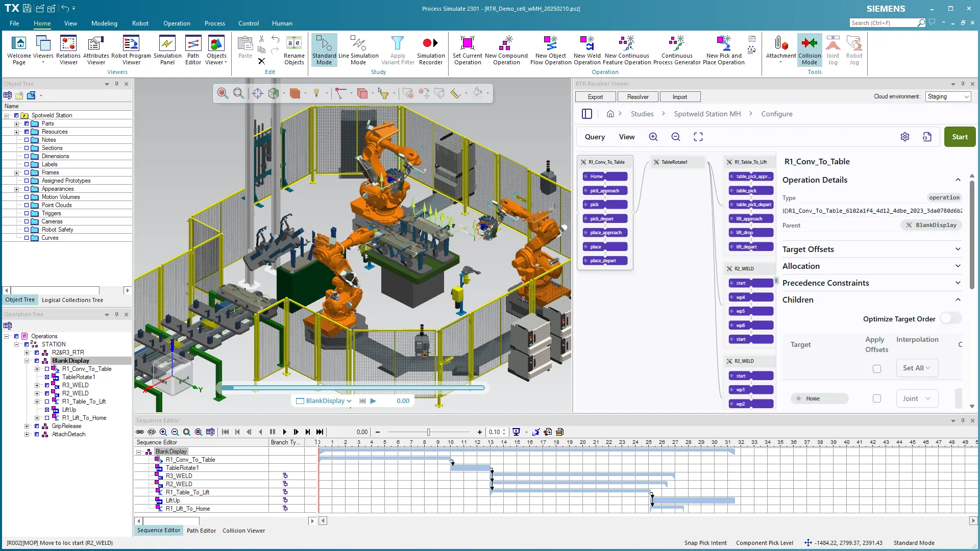
Task: Click the Export button
Action: tap(595, 97)
